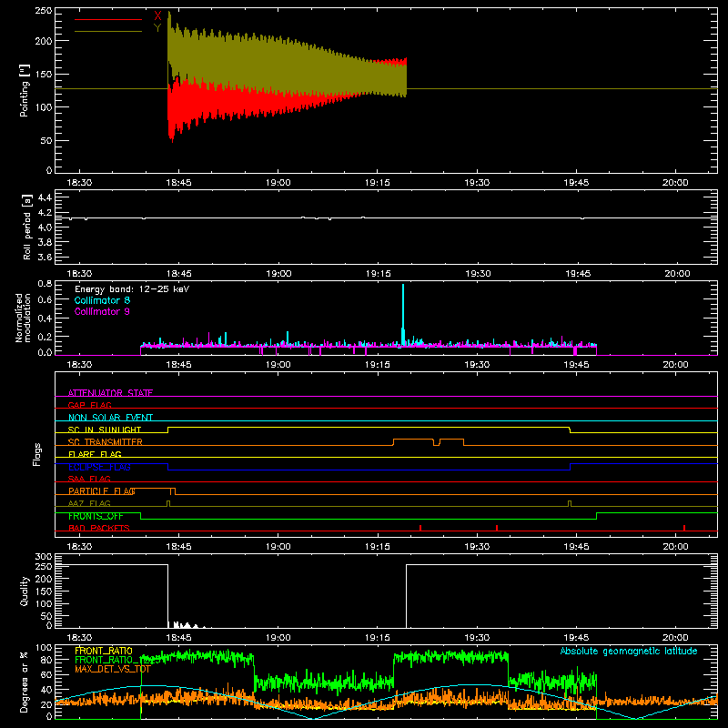Click the 'Normalized modulation' axis title

(x=23, y=318)
